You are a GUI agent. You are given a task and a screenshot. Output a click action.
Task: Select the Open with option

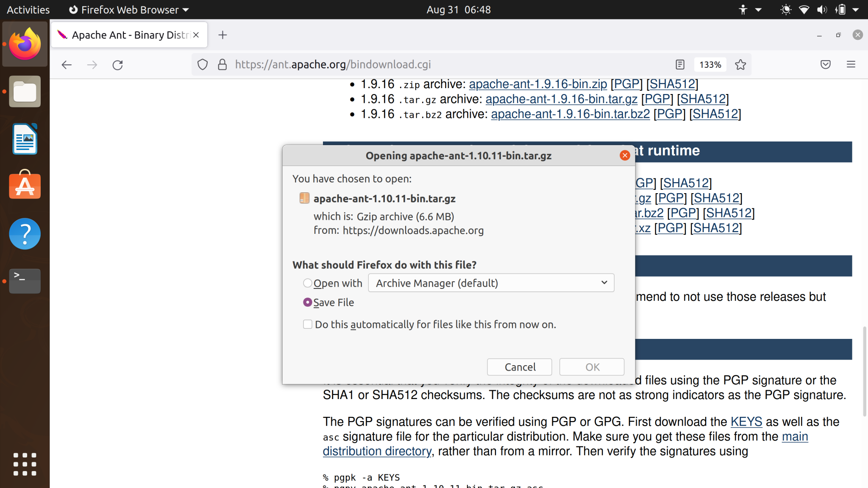click(307, 283)
